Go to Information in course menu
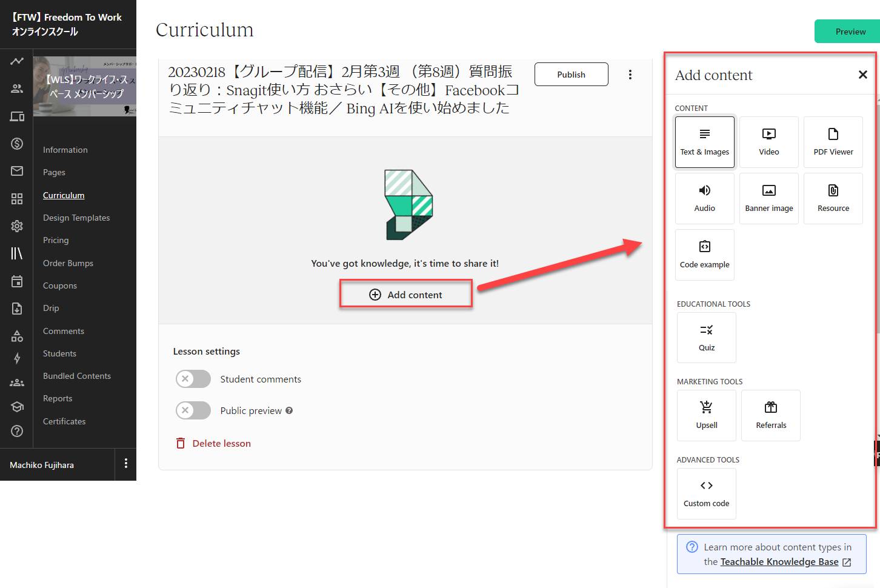880x588 pixels. point(65,150)
